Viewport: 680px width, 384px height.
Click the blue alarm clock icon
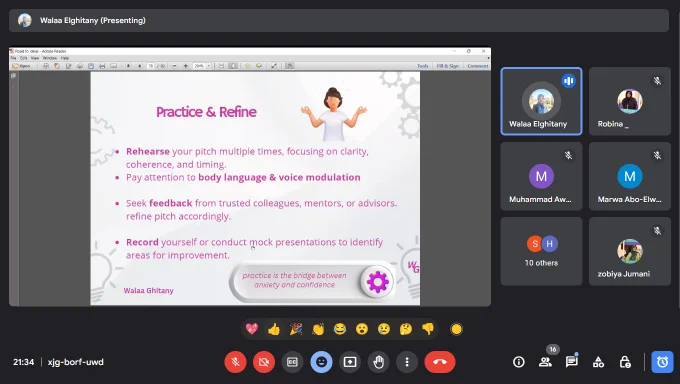[x=662, y=362]
